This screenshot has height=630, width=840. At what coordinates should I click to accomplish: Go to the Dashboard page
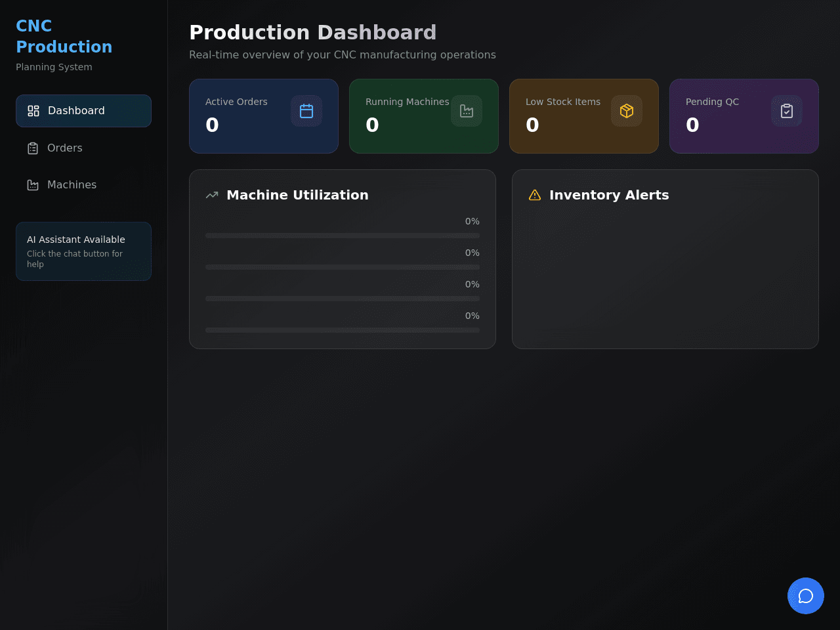pos(83,111)
